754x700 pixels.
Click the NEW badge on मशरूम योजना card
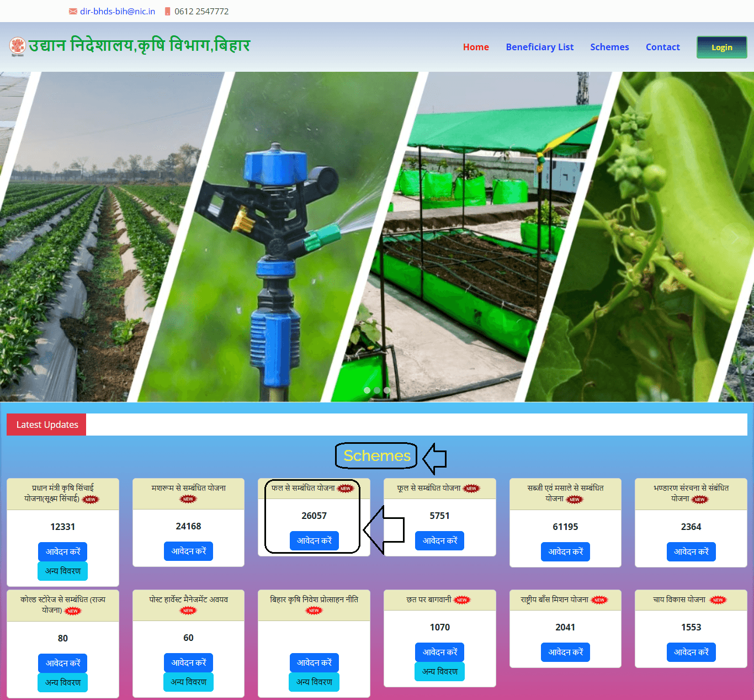(188, 499)
